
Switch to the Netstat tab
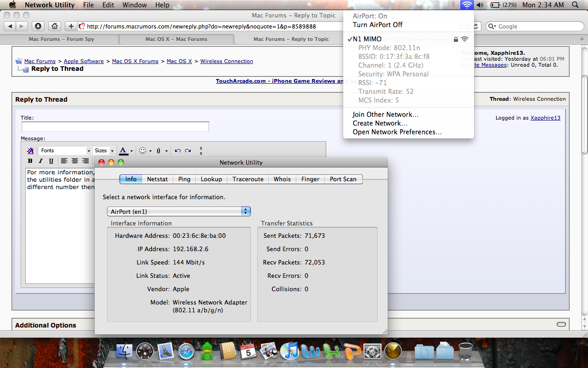157,179
